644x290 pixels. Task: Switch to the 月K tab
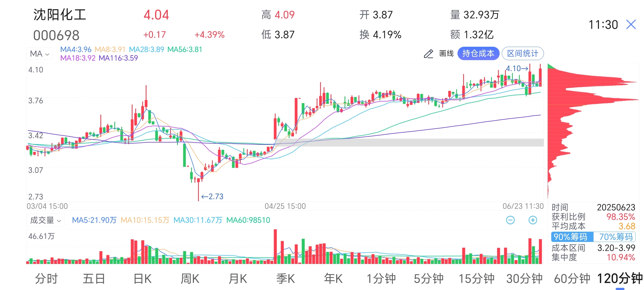tap(238, 279)
